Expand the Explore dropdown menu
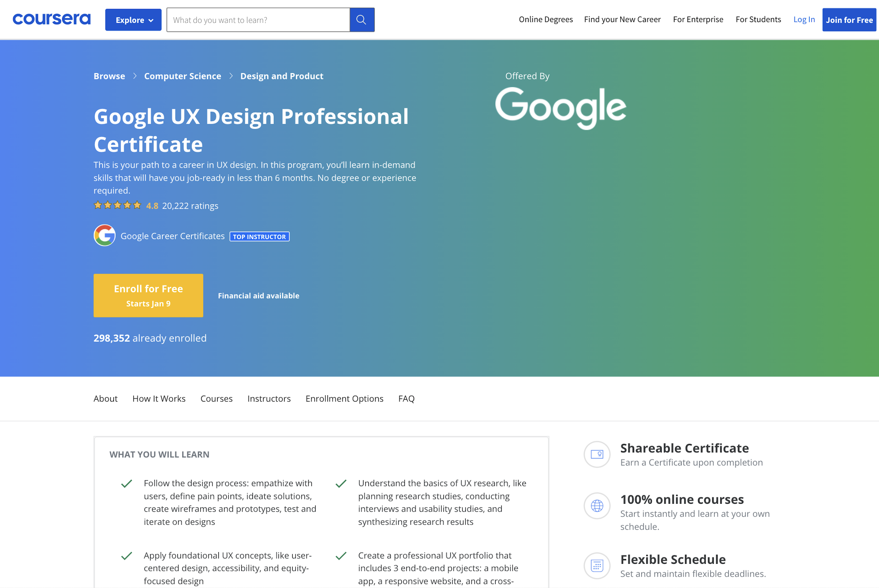This screenshot has width=879, height=588. [x=134, y=20]
